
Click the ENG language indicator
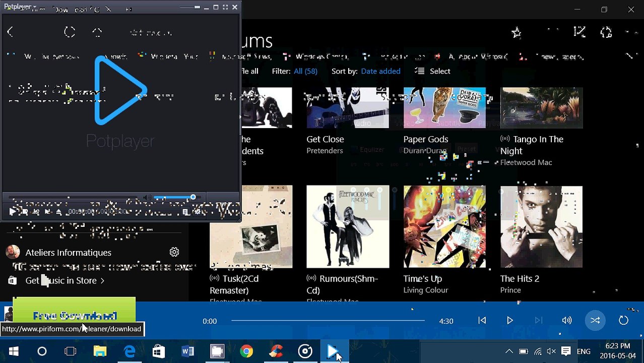(x=584, y=351)
